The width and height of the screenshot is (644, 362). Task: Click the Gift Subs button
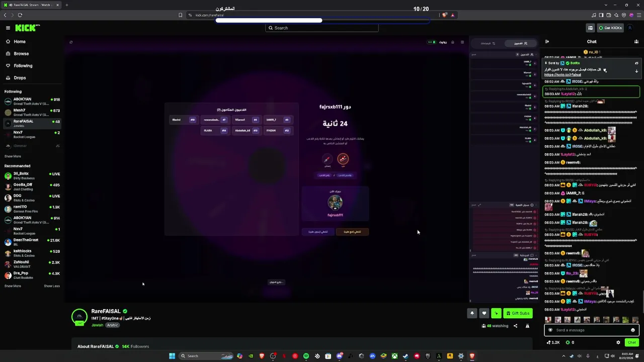518,313
